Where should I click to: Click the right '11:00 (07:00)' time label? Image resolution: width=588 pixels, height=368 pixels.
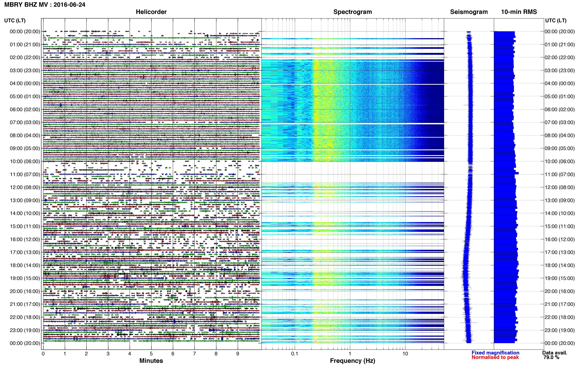point(560,174)
